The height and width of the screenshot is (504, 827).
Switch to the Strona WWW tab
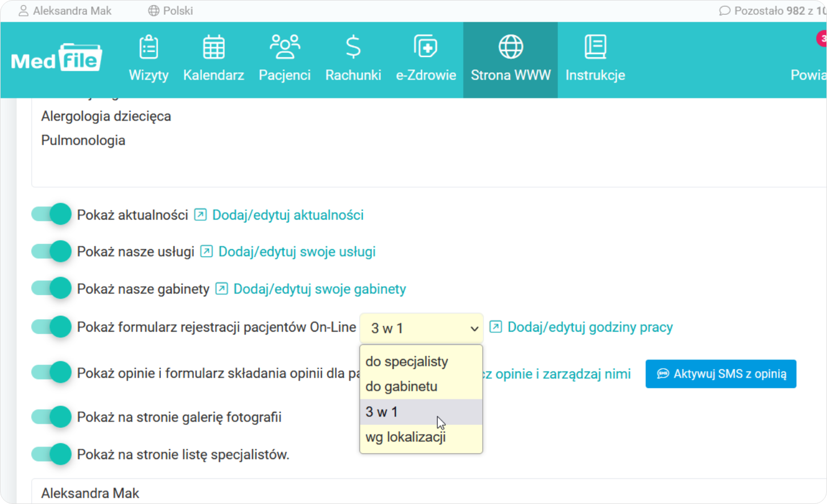(510, 60)
